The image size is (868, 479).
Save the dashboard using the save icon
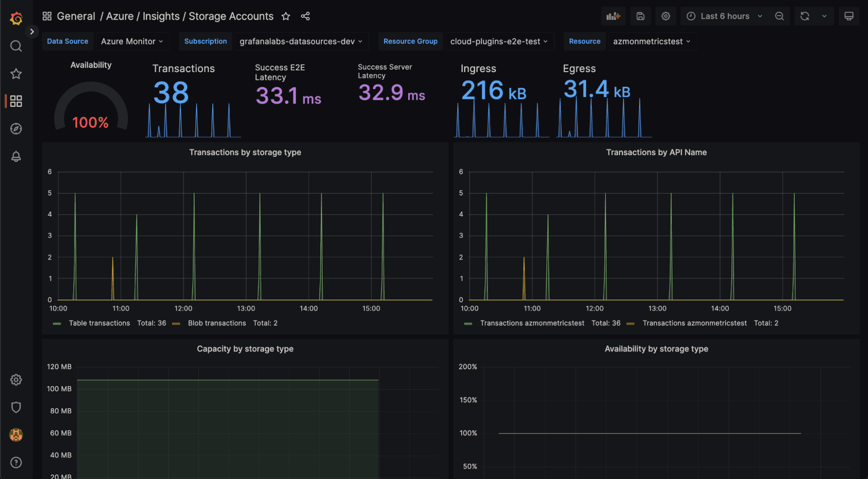click(640, 16)
